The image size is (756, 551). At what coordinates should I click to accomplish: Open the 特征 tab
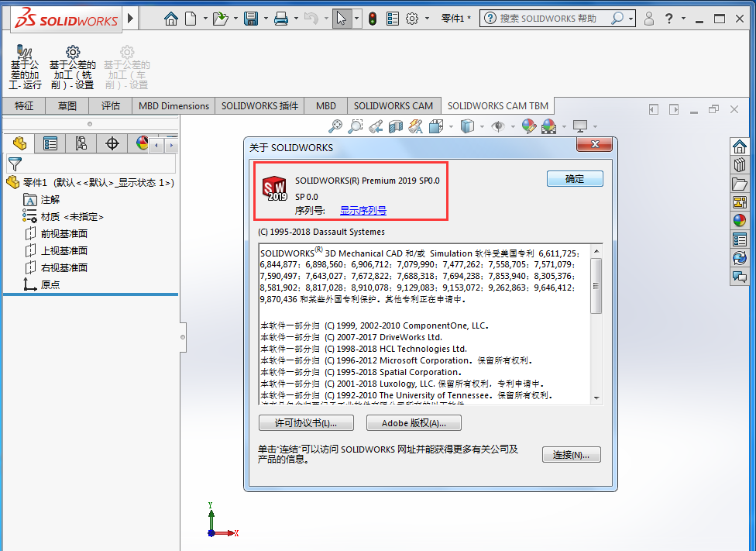click(24, 105)
